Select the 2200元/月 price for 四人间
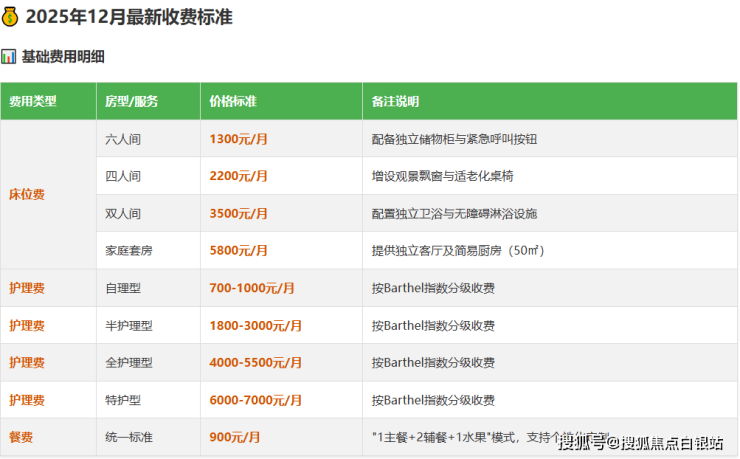This screenshot has width=740, height=459. click(239, 176)
